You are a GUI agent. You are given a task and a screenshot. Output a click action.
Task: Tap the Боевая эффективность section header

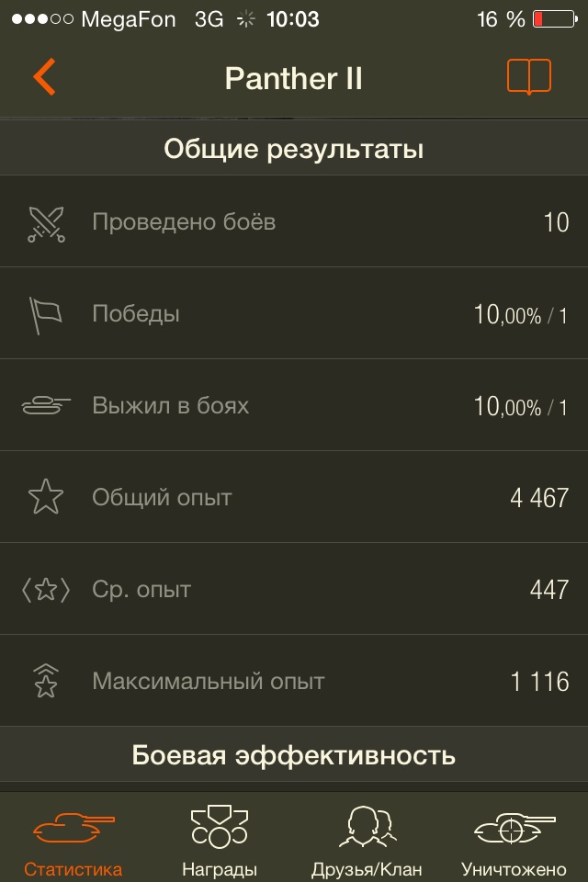point(294,756)
